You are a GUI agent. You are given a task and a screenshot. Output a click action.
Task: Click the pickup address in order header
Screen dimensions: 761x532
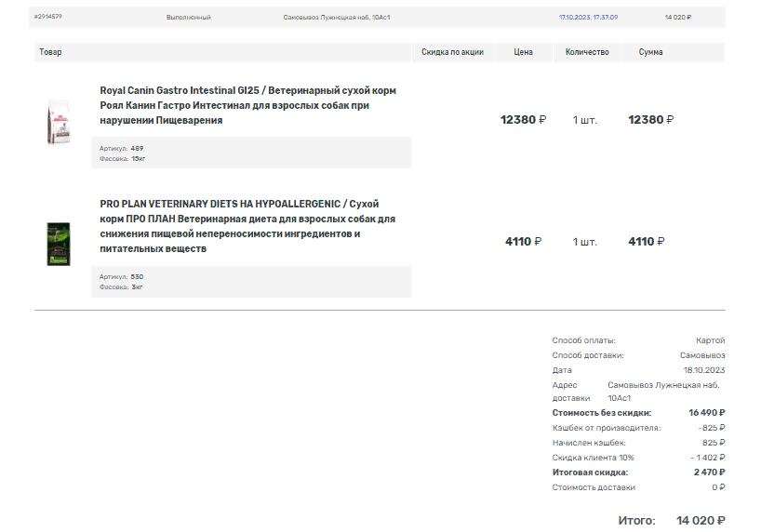point(336,18)
